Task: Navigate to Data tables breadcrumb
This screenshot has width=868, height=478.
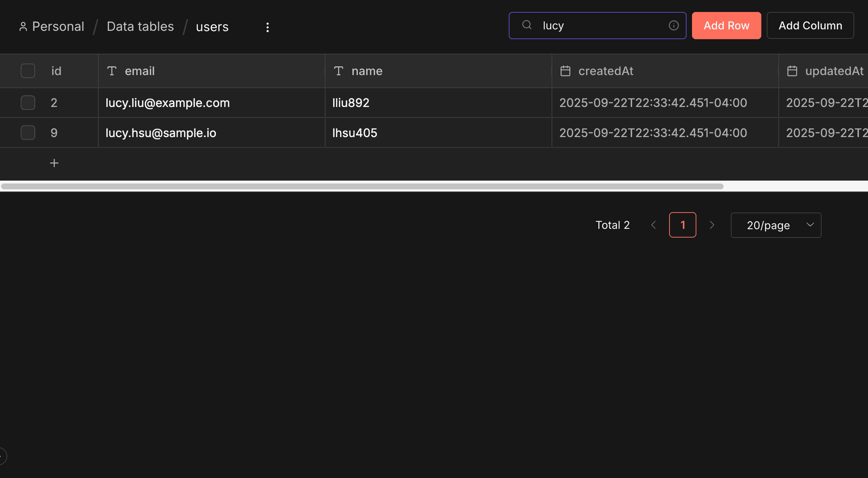Action: click(140, 26)
